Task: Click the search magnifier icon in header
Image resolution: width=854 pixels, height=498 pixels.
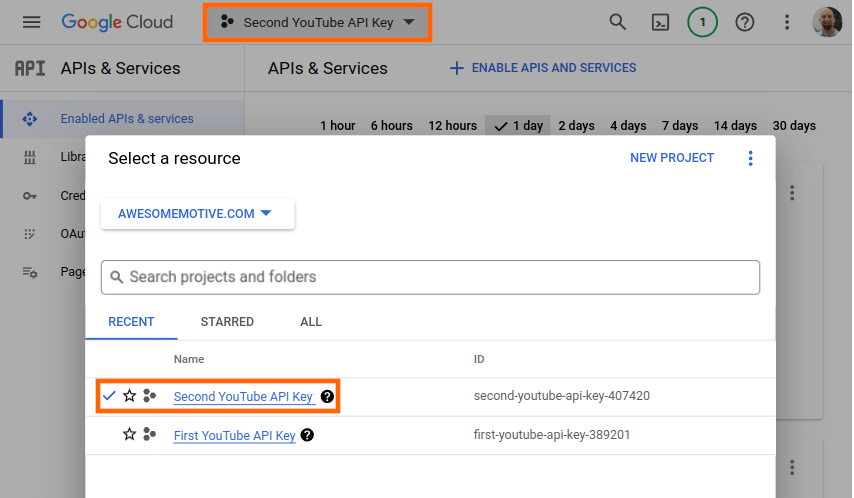Action: pos(618,22)
